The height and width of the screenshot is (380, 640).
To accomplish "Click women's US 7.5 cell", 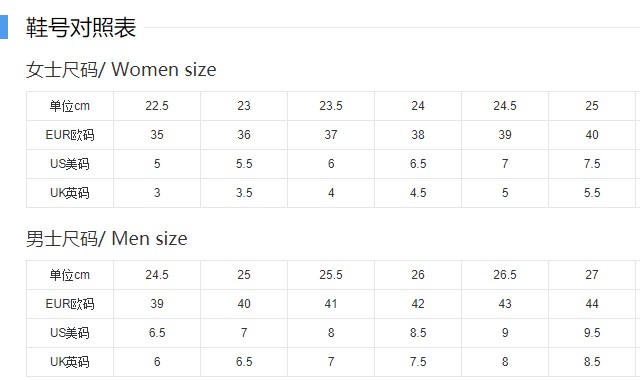I will click(x=592, y=164).
